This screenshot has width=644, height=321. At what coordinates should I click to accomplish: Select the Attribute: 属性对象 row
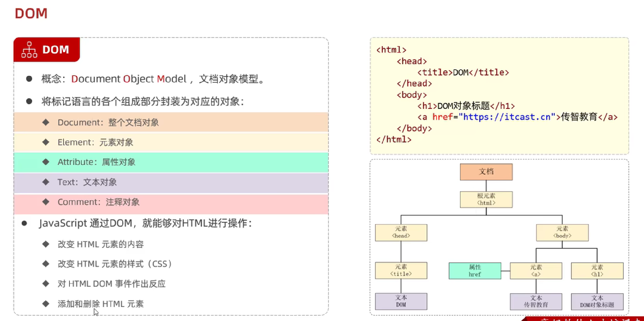(171, 162)
